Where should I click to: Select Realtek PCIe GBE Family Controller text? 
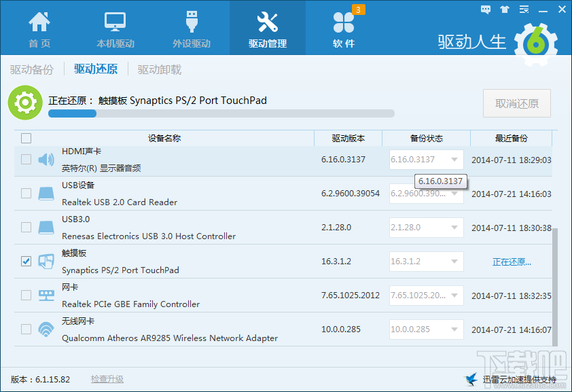pos(131,304)
